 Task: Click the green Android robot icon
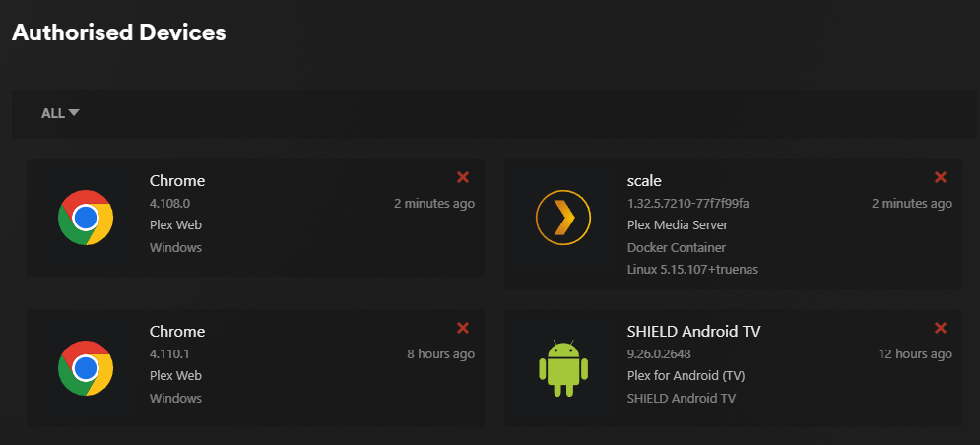tap(563, 368)
